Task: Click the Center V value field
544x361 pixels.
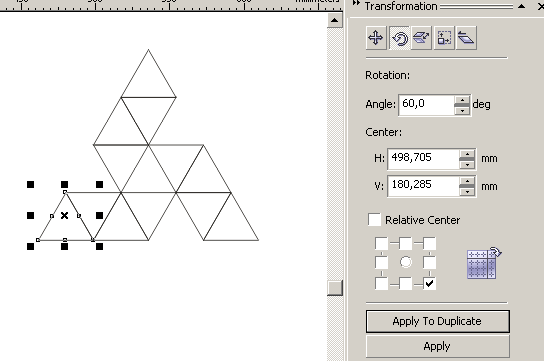Action: pos(424,186)
